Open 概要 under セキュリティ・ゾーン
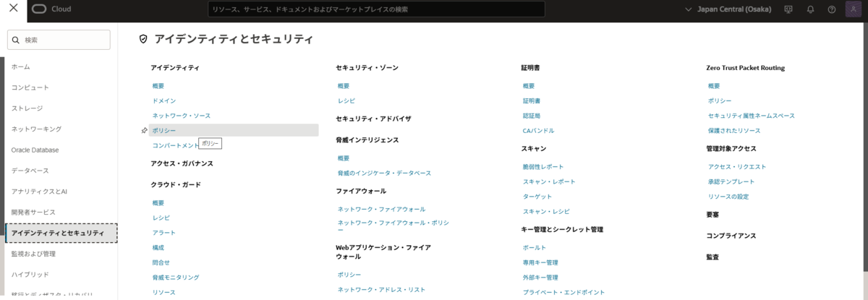868x300 pixels. pos(344,86)
